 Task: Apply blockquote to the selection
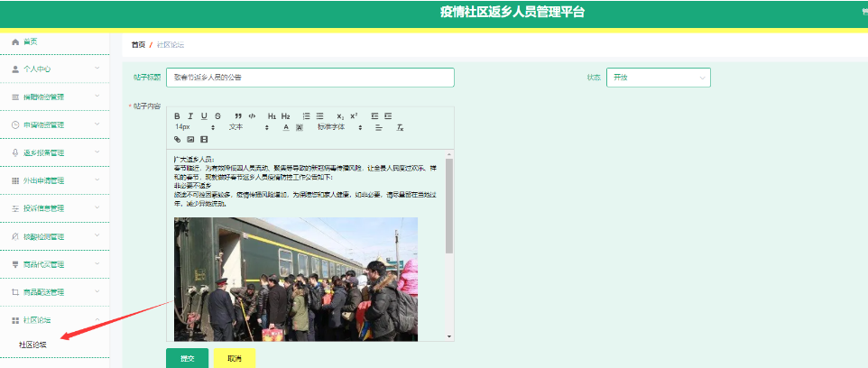(x=238, y=116)
